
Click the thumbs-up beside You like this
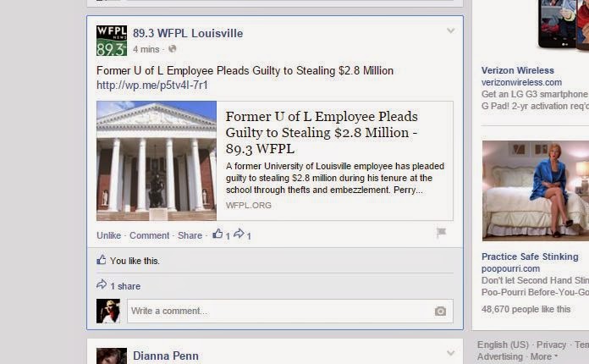(x=102, y=260)
